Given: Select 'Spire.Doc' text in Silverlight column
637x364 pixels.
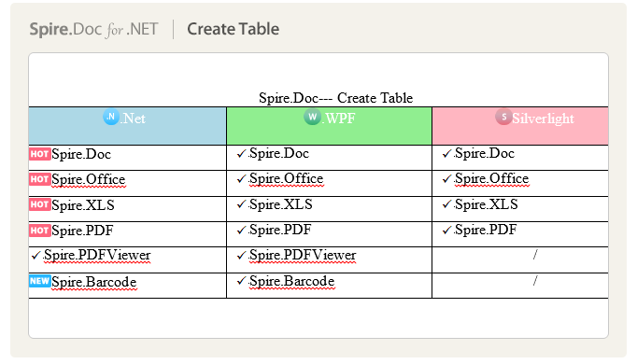Looking at the screenshot, I should coord(485,153).
